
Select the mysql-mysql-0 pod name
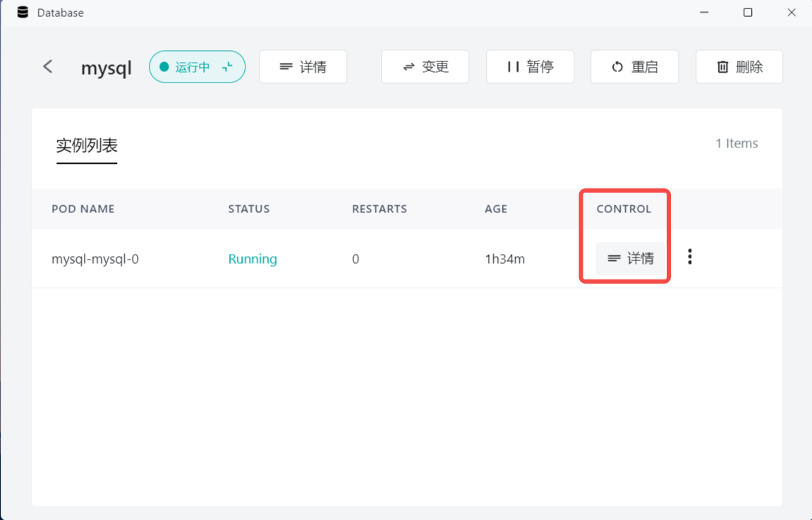[95, 259]
